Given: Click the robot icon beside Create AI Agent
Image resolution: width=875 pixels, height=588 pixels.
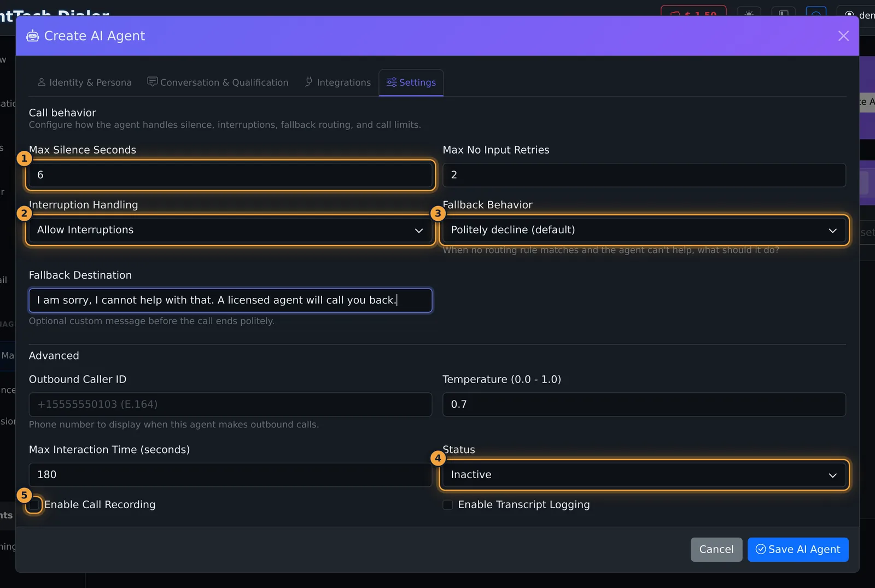Looking at the screenshot, I should [x=33, y=36].
